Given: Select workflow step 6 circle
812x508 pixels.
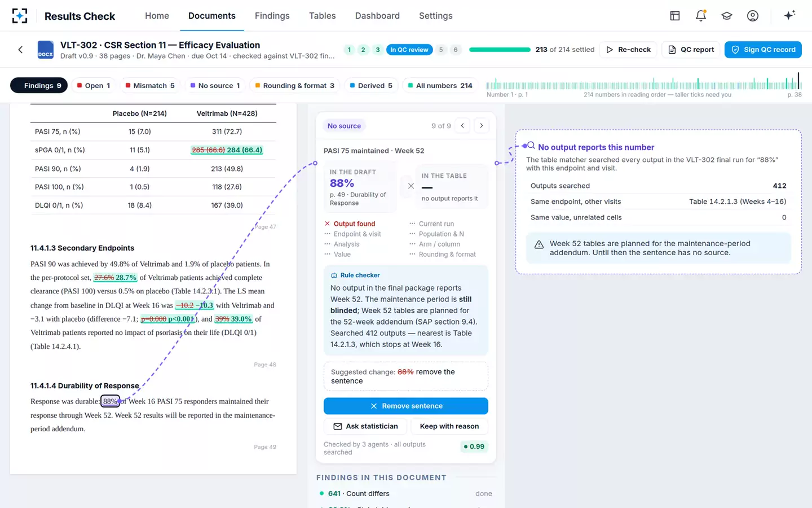Looking at the screenshot, I should pyautogui.click(x=456, y=50).
